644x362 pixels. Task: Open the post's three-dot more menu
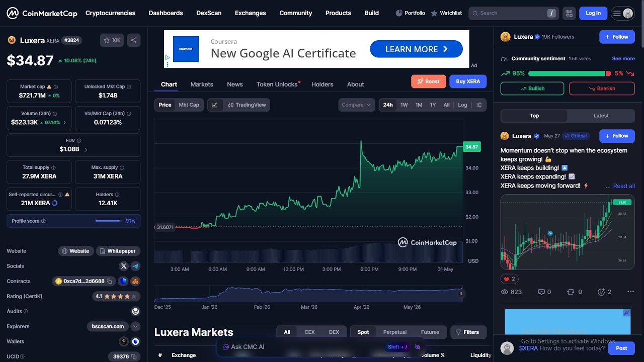point(630,292)
